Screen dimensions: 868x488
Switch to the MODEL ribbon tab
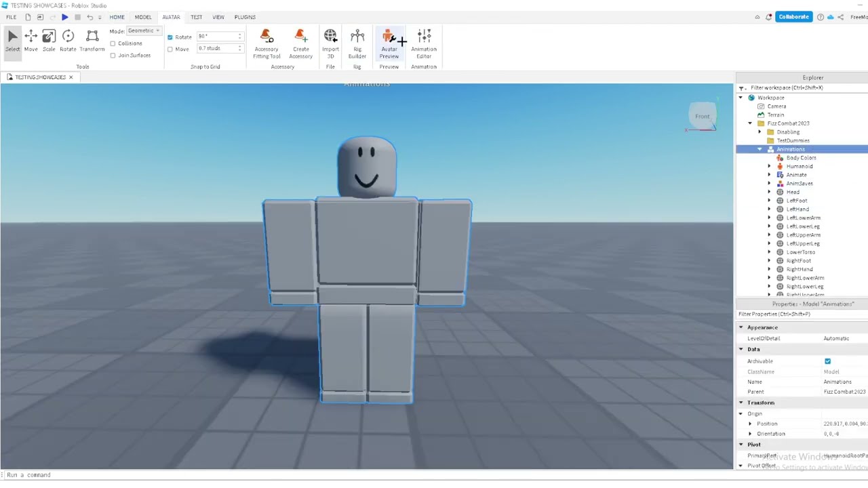tap(143, 17)
